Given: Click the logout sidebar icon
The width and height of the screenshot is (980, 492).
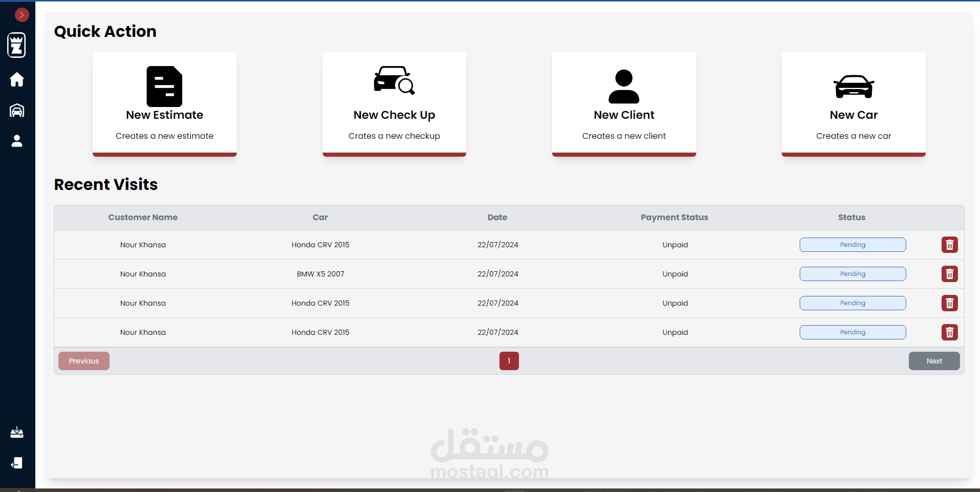Looking at the screenshot, I should point(17,463).
